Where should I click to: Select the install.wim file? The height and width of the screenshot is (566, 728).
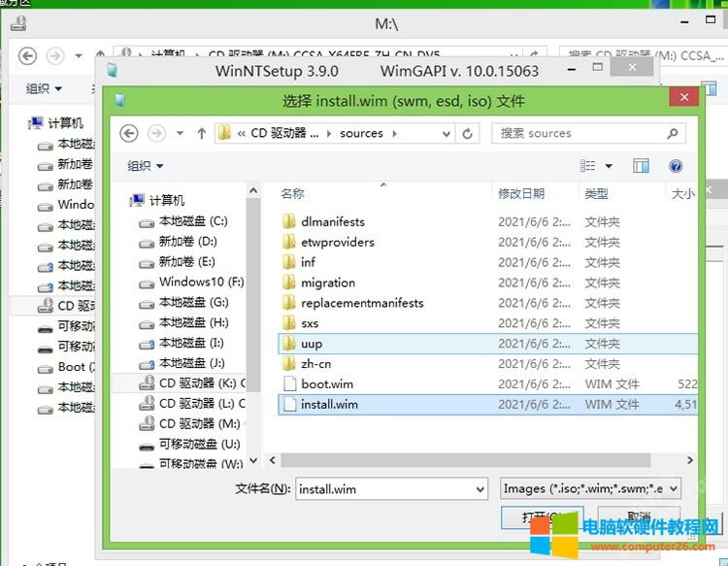pyautogui.click(x=487, y=405)
